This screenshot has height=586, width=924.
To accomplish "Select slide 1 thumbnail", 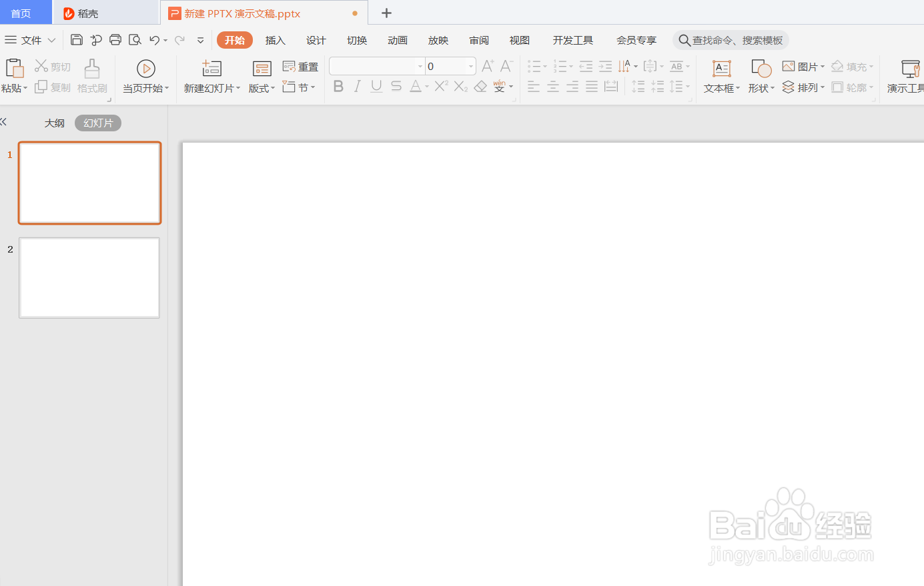I will 89,183.
